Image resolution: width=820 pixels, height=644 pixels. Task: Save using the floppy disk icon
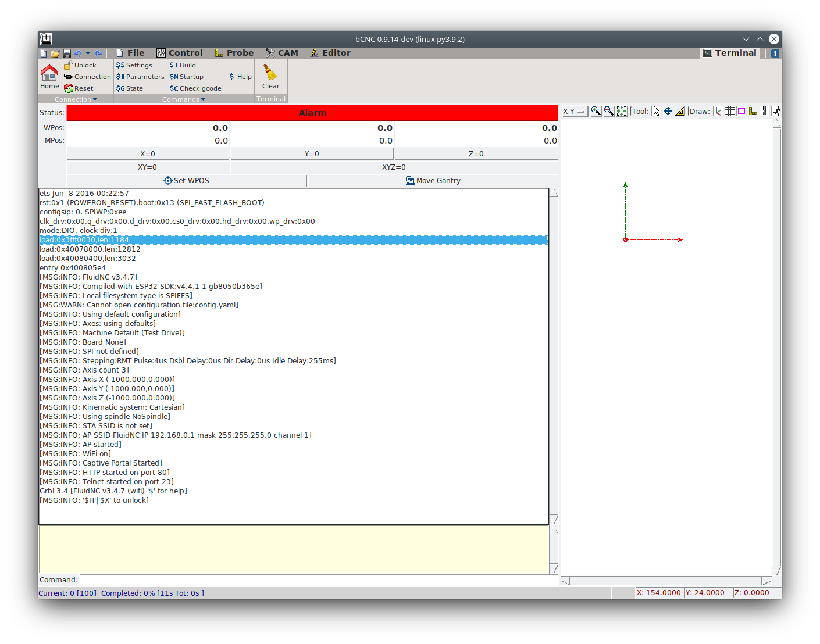click(x=67, y=53)
